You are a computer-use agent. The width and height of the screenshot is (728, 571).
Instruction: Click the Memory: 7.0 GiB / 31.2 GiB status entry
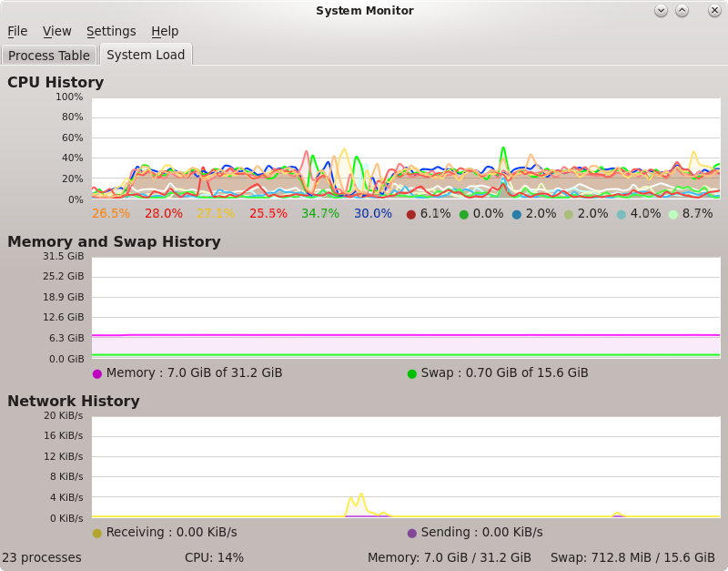tap(450, 557)
